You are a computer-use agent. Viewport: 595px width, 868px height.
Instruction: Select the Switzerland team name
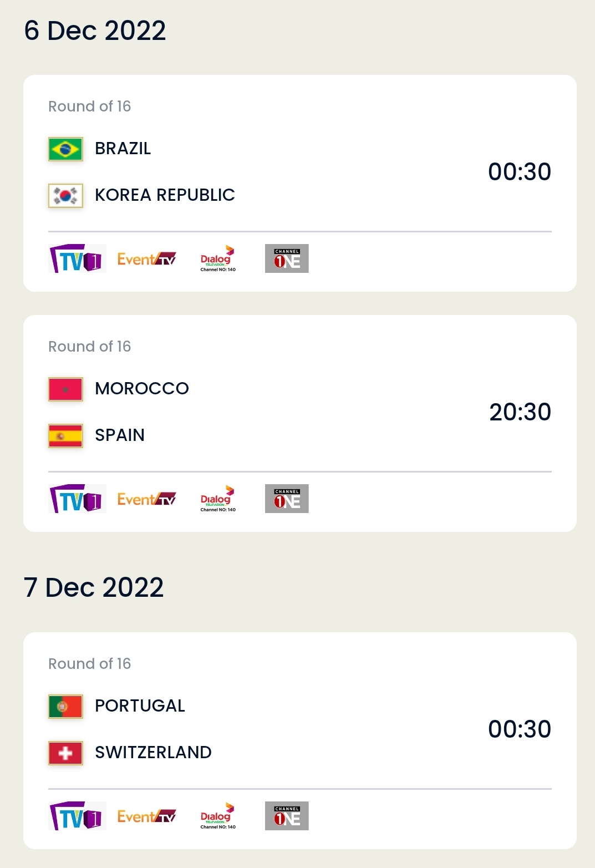coord(153,752)
